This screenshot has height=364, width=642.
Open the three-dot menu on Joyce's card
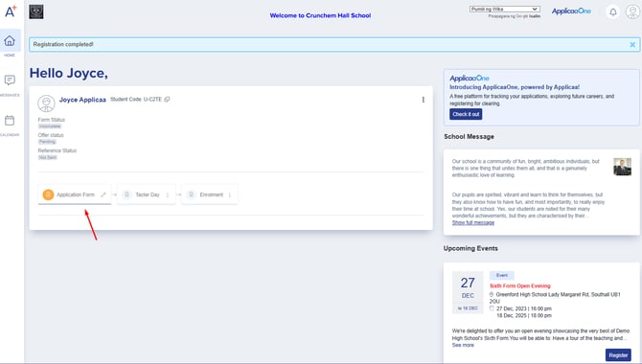(x=423, y=100)
